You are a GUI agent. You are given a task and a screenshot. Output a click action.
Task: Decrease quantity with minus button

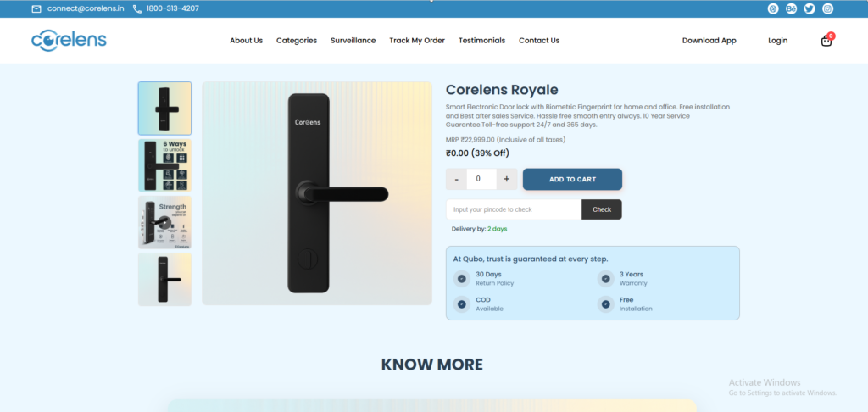[456, 179]
